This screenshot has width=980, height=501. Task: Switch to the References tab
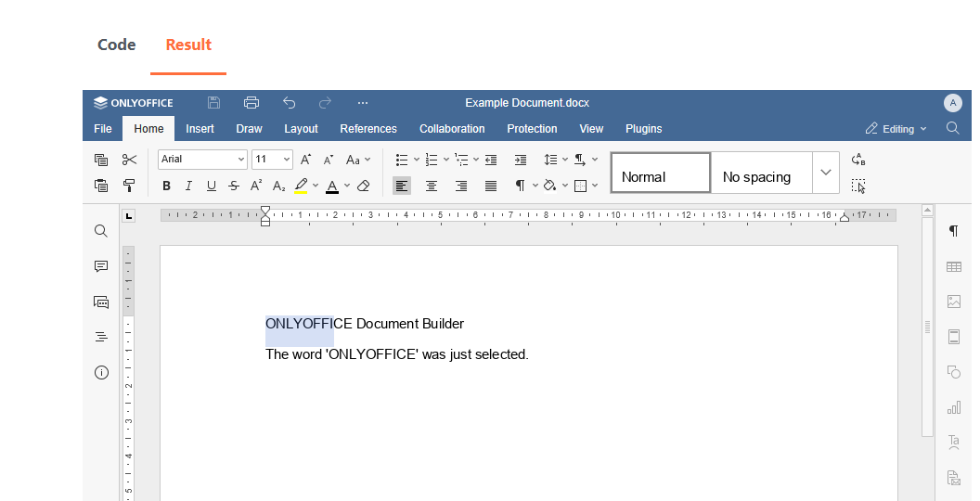(x=368, y=129)
